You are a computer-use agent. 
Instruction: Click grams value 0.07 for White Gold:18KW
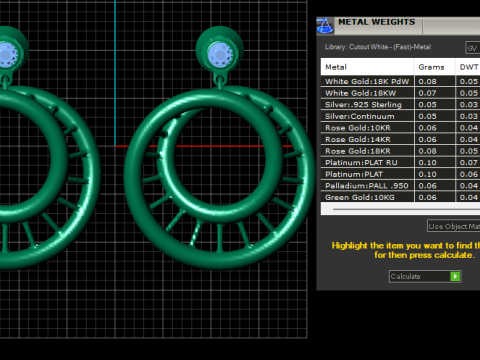[x=427, y=93]
